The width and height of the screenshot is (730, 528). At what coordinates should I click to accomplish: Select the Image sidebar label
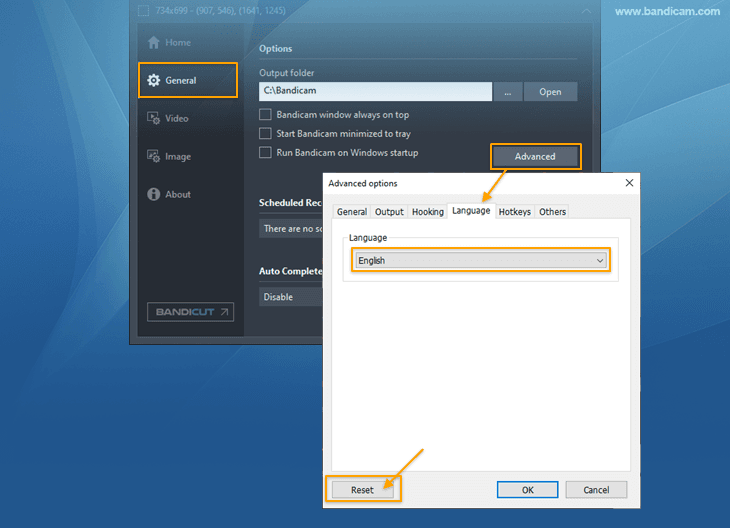(178, 157)
